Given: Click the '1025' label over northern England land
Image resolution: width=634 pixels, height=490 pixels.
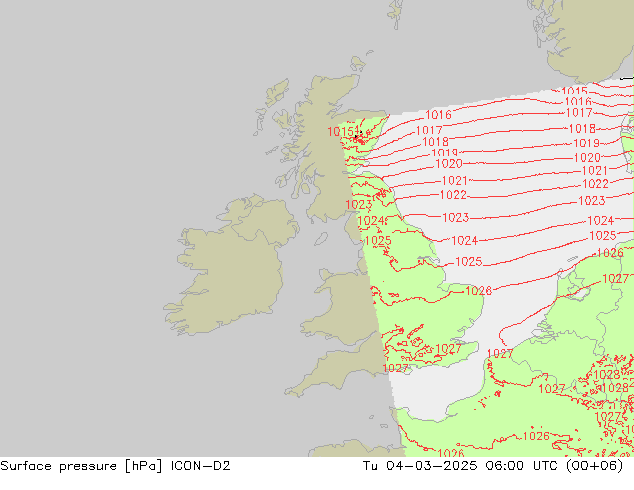Looking at the screenshot, I should [x=378, y=241].
